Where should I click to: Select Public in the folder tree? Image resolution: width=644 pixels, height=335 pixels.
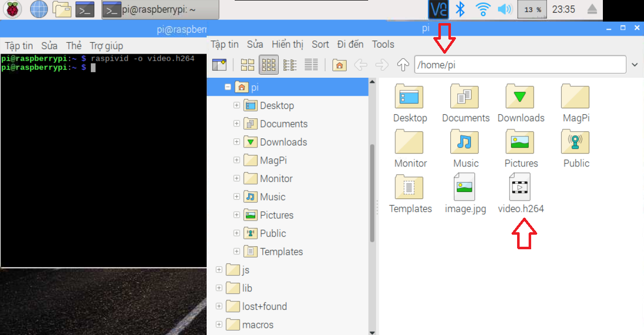pos(264,233)
